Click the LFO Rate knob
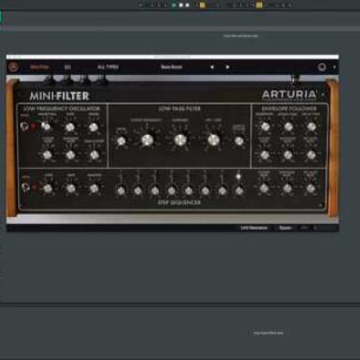 coord(70,127)
